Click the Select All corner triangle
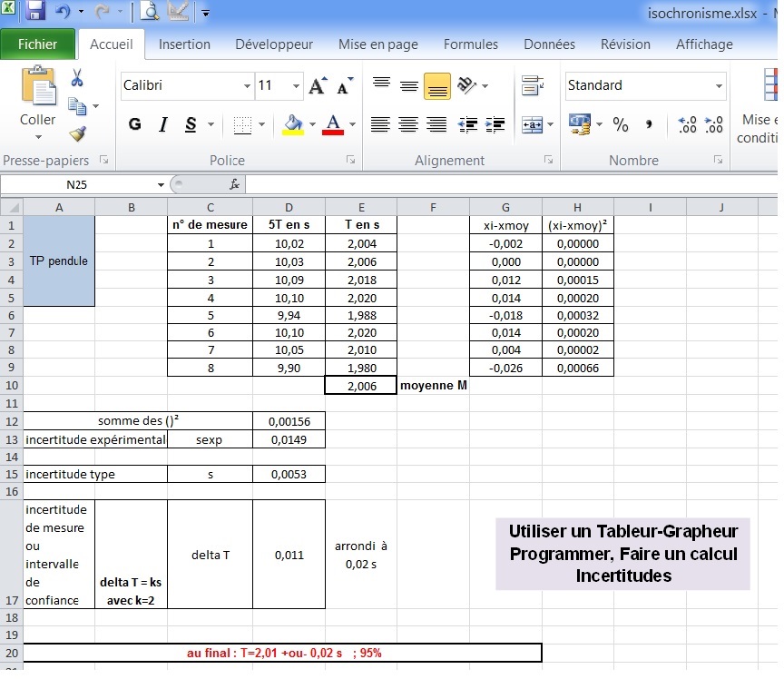The width and height of the screenshot is (784, 679). click(x=12, y=207)
